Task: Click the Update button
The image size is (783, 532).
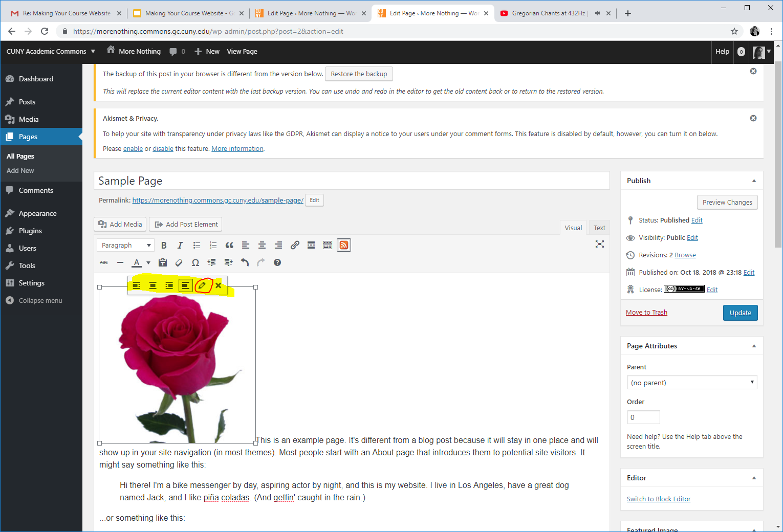Action: (x=740, y=313)
